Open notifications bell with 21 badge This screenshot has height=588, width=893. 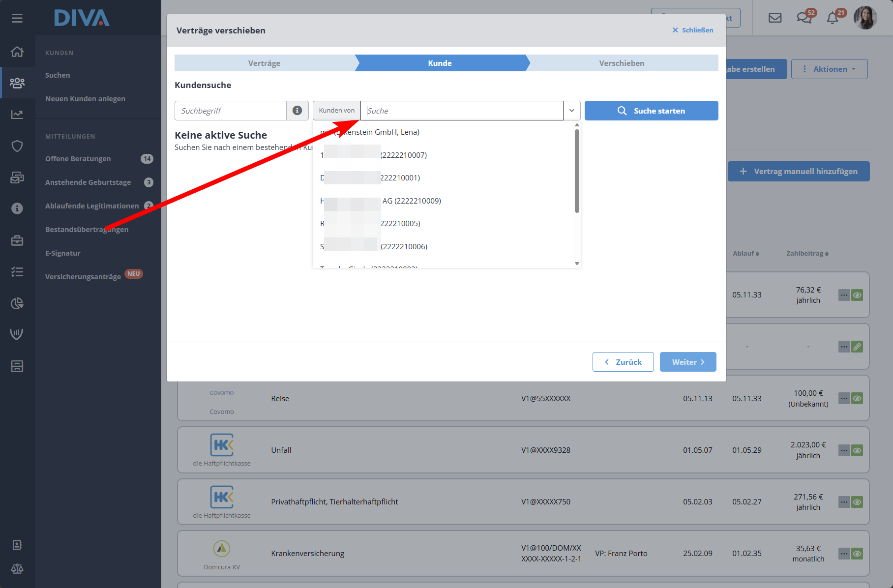pos(833,18)
